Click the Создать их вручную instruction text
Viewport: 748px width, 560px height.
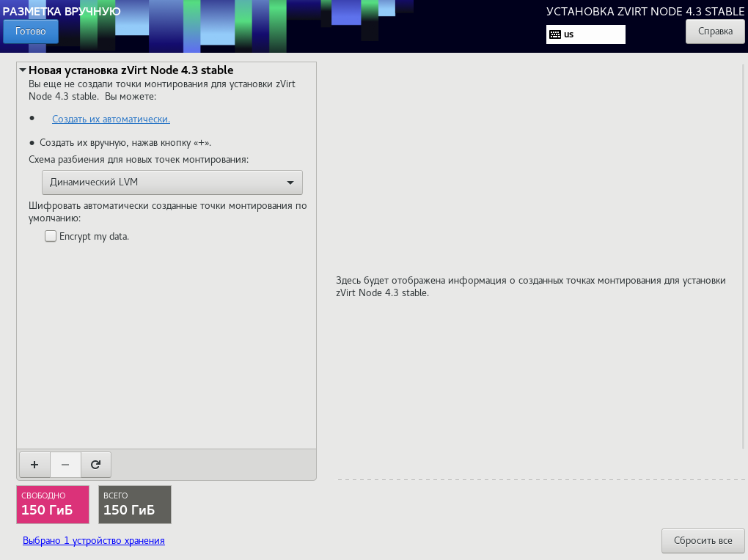point(125,143)
